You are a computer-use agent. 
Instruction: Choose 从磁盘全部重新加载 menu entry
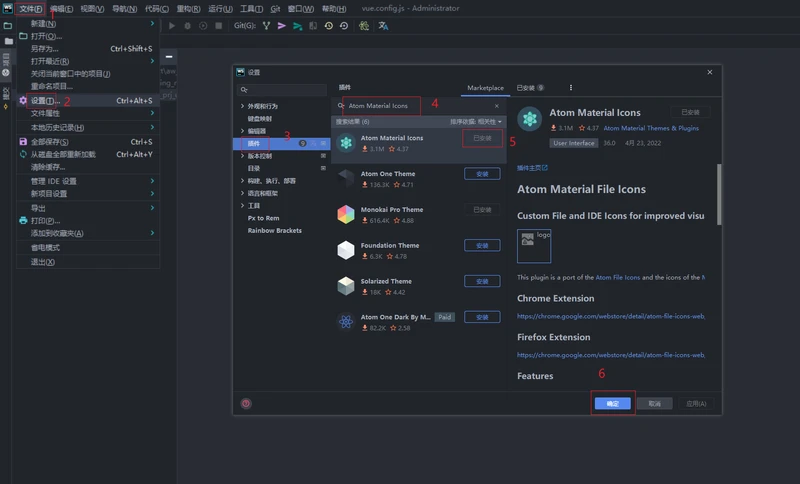click(88, 154)
